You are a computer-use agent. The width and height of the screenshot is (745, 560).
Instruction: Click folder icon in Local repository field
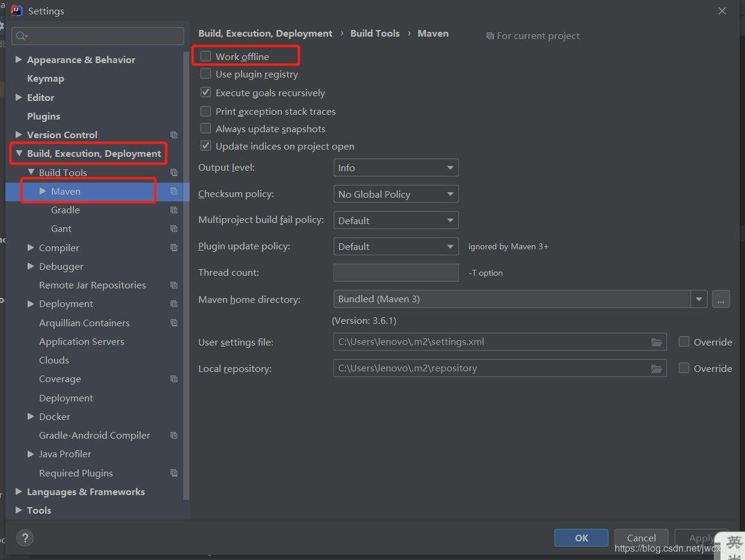point(657,368)
